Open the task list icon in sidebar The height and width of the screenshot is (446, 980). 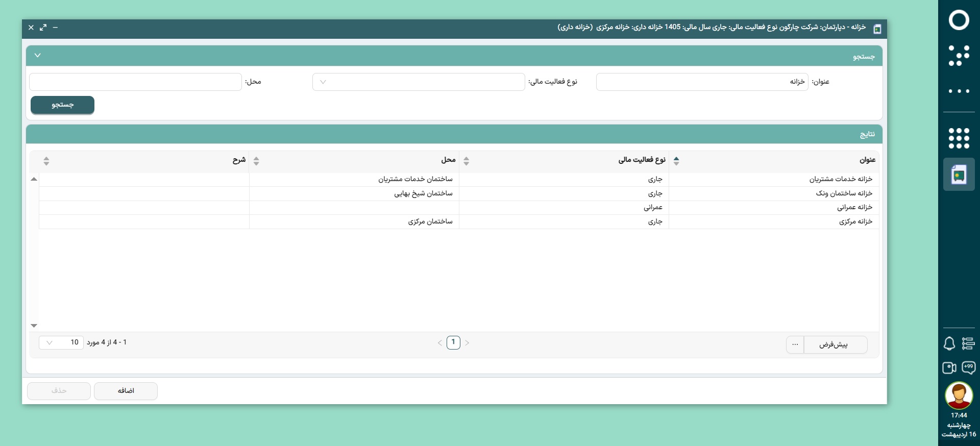968,344
